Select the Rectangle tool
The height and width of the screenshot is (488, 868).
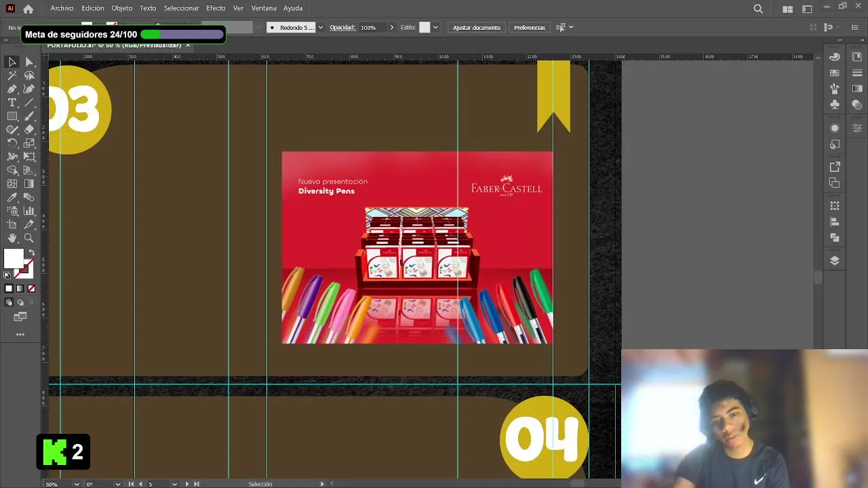(x=12, y=116)
